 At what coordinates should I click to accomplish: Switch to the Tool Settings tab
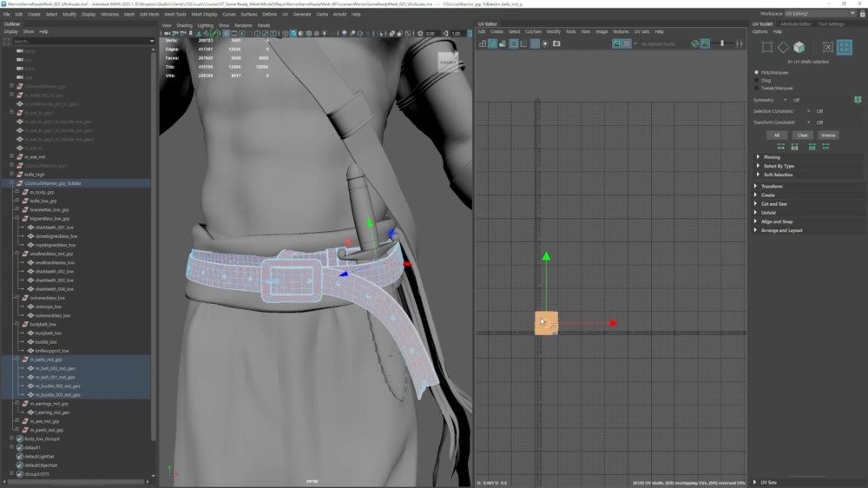[x=832, y=23]
